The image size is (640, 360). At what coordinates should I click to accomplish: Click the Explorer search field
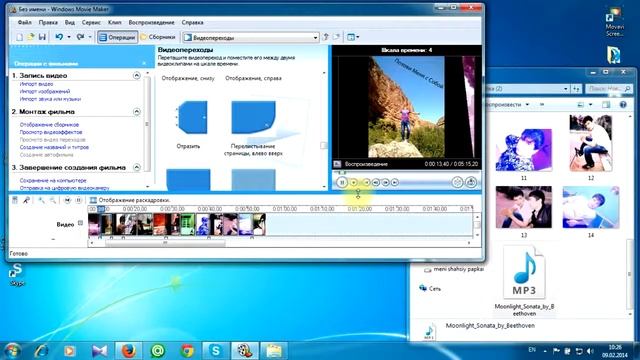coord(609,88)
